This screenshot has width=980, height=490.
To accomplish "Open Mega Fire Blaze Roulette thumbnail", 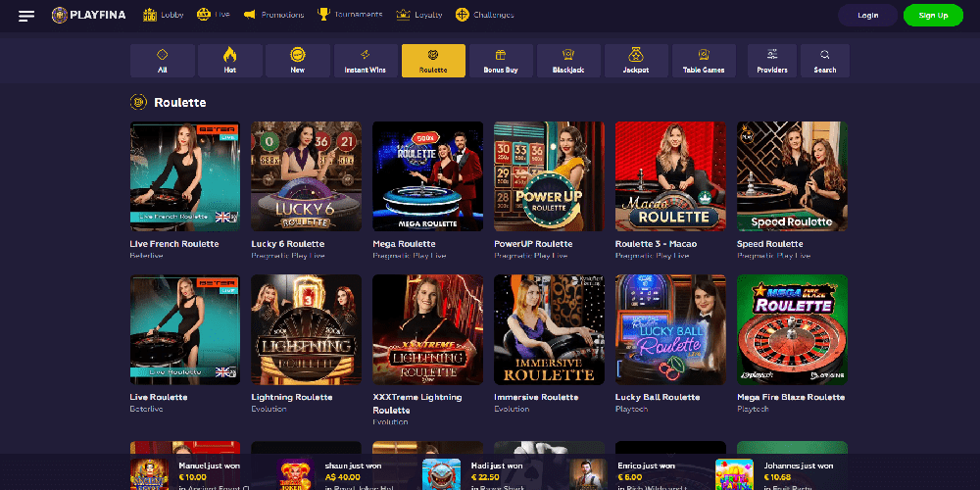I will (792, 329).
